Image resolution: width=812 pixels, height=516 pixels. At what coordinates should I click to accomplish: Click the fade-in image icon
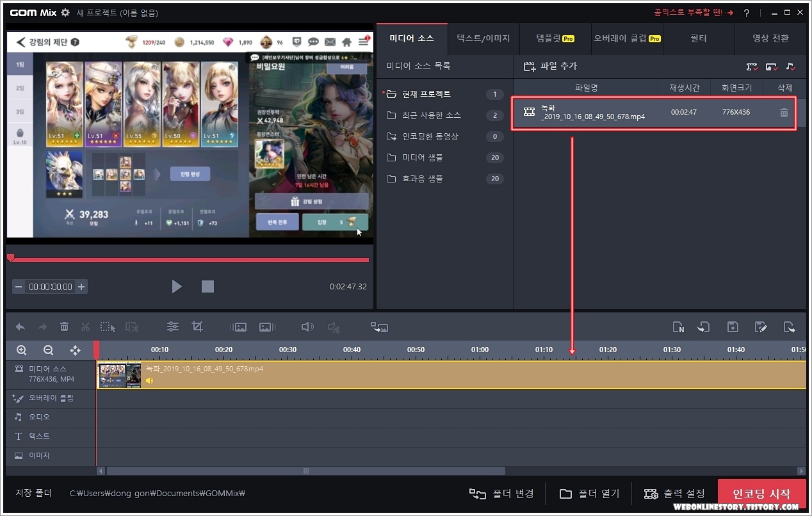point(239,327)
